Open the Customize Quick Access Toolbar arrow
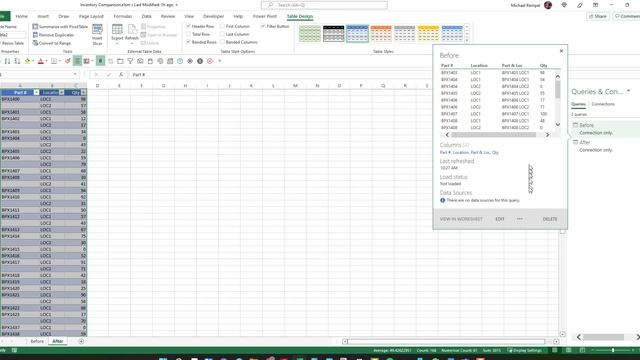The width and height of the screenshot is (640, 360). coord(220,61)
